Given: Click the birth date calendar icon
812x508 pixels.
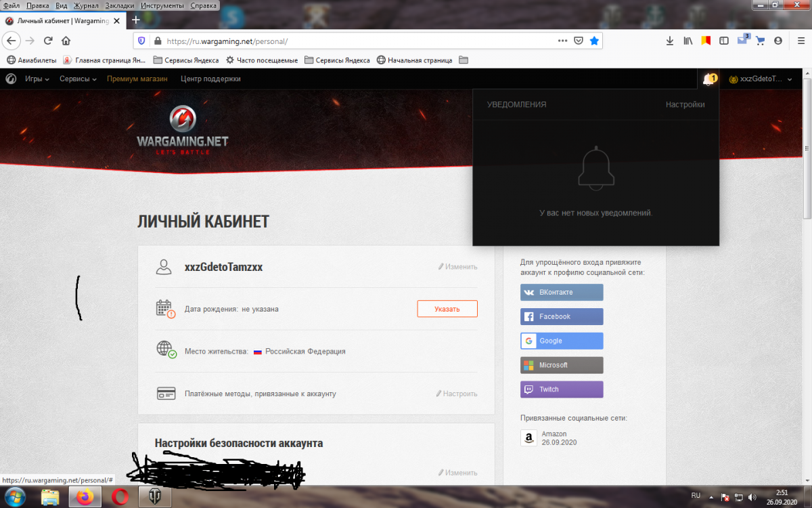Looking at the screenshot, I should tap(166, 309).
